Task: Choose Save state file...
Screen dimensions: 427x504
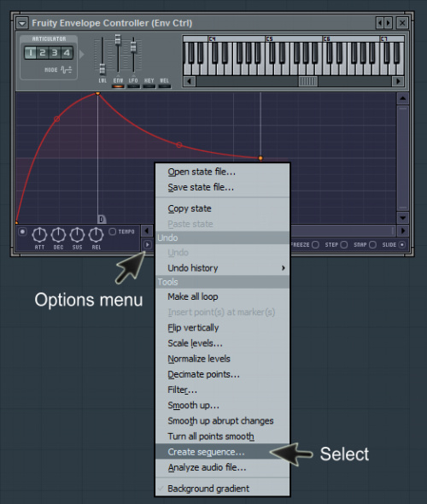Action: [223, 187]
